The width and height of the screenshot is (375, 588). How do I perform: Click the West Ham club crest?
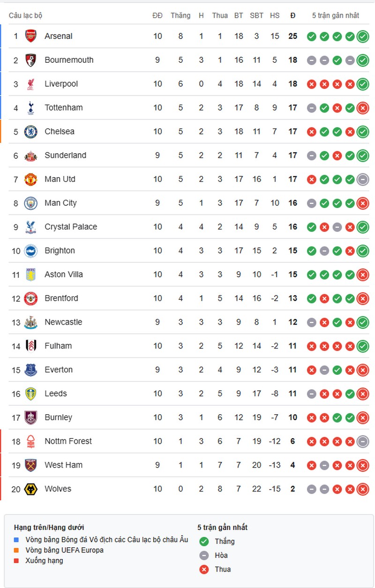tap(30, 465)
